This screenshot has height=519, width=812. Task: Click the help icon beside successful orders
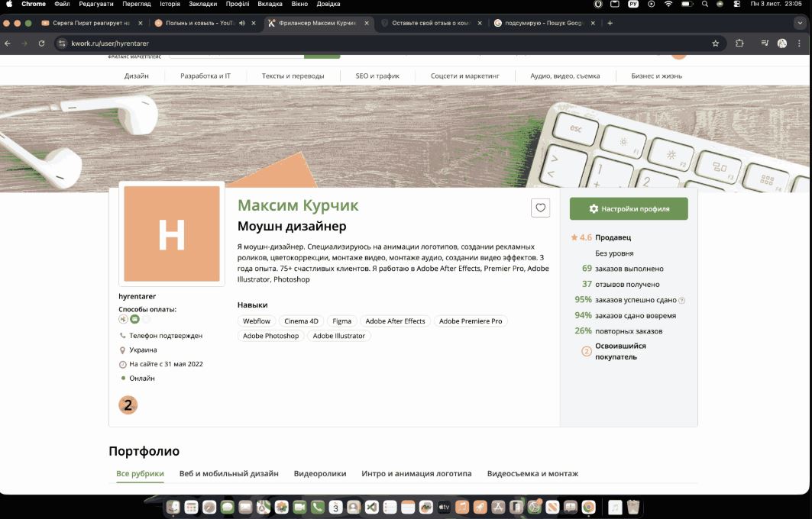pos(682,301)
